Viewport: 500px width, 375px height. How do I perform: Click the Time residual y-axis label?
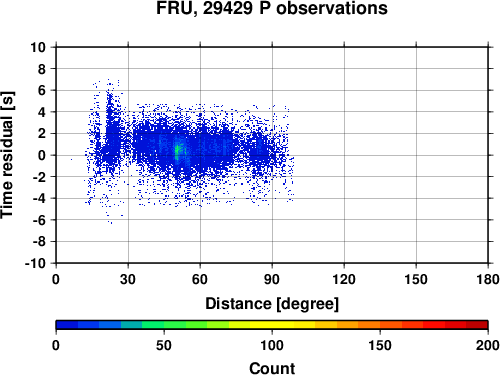click(7, 155)
